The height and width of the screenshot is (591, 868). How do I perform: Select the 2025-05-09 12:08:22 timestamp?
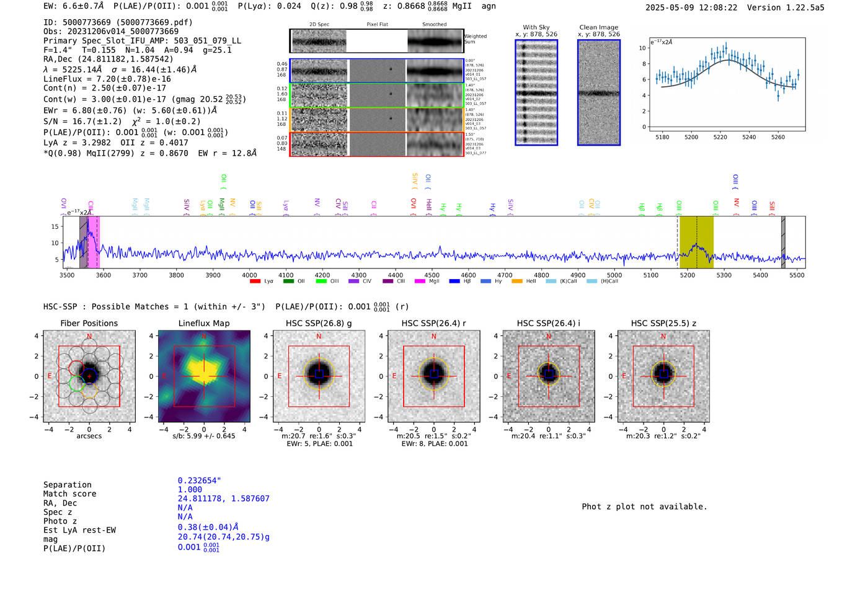pyautogui.click(x=691, y=7)
